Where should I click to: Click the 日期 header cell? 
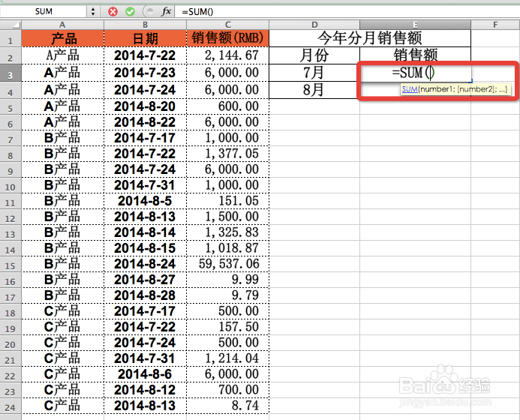click(146, 38)
